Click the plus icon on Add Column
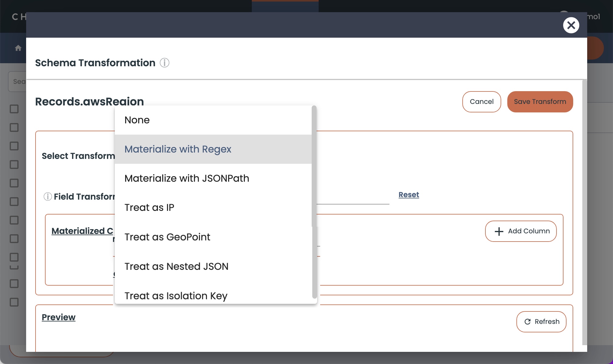This screenshot has width=613, height=364. point(498,231)
